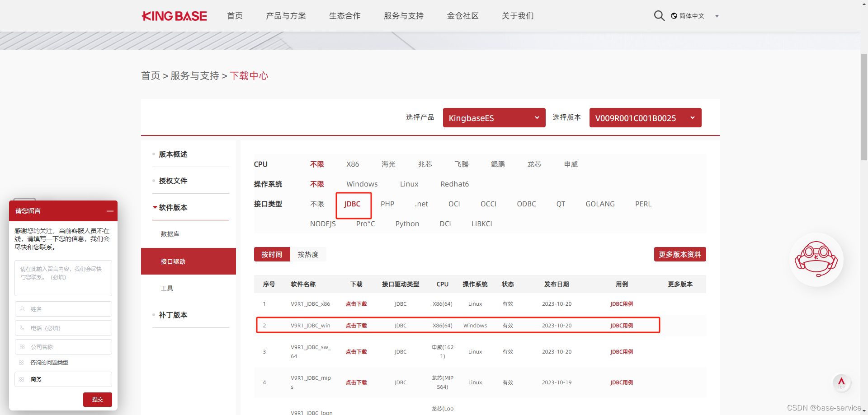Open the KingbaseES product dropdown

point(494,117)
